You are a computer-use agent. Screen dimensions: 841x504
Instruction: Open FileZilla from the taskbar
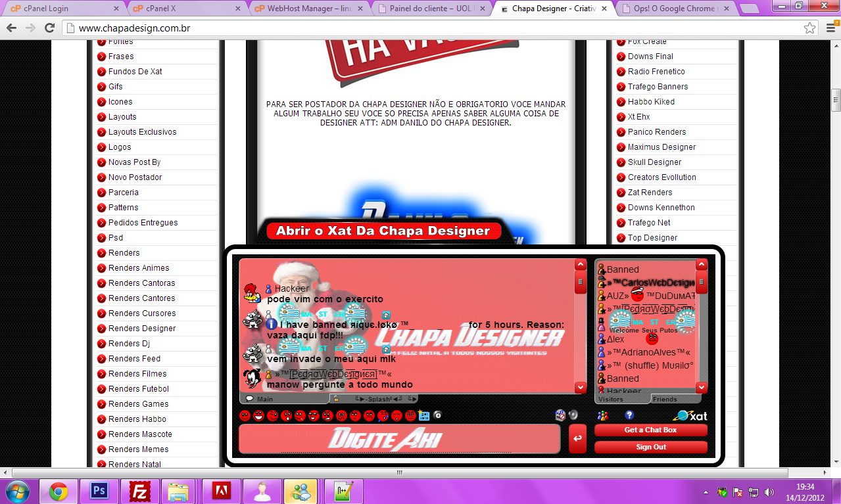tap(139, 491)
